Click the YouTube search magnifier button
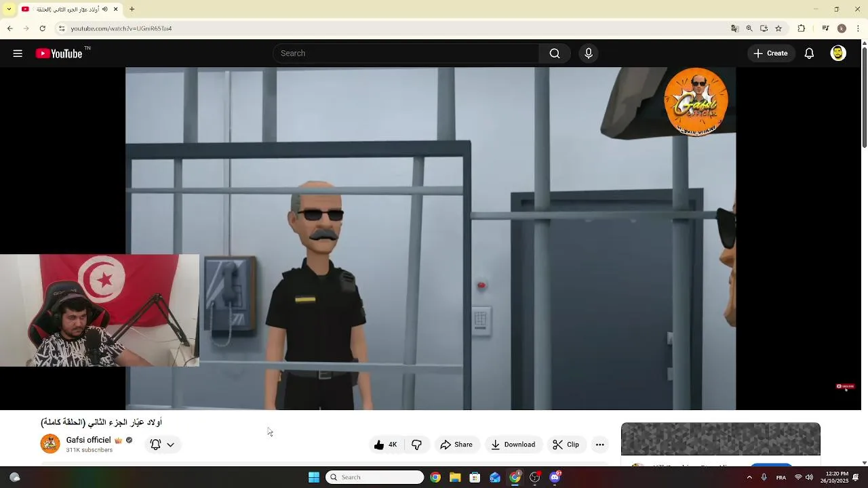 (555, 54)
